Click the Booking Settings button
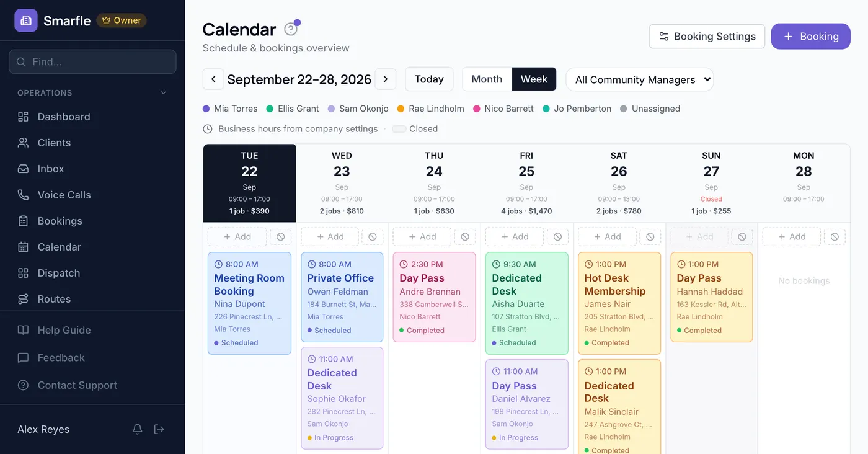 707,37
